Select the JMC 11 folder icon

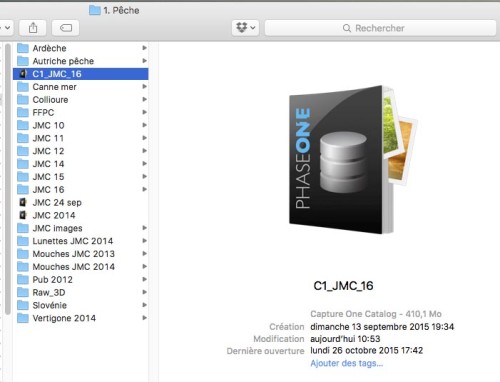(23, 138)
